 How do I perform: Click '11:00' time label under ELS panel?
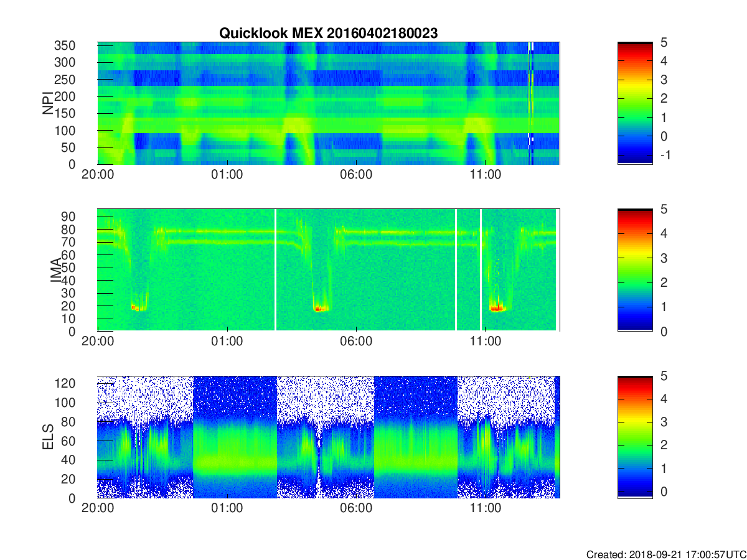tap(486, 508)
